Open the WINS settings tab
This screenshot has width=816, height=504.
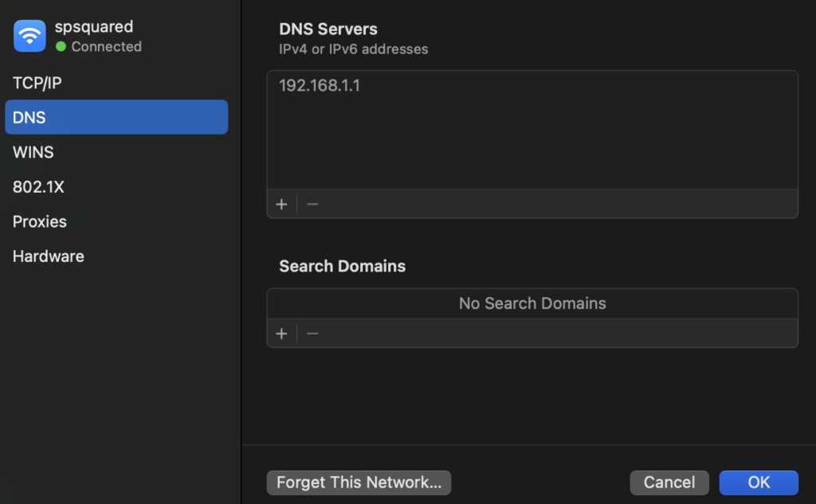tap(33, 152)
